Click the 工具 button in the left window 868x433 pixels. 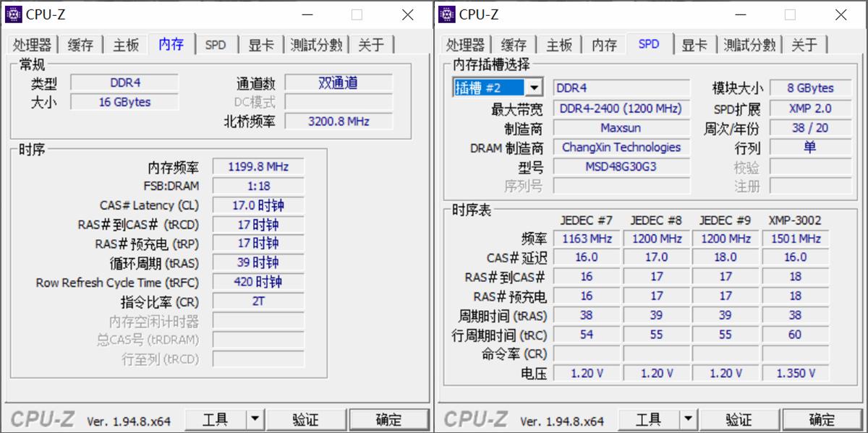click(216, 419)
